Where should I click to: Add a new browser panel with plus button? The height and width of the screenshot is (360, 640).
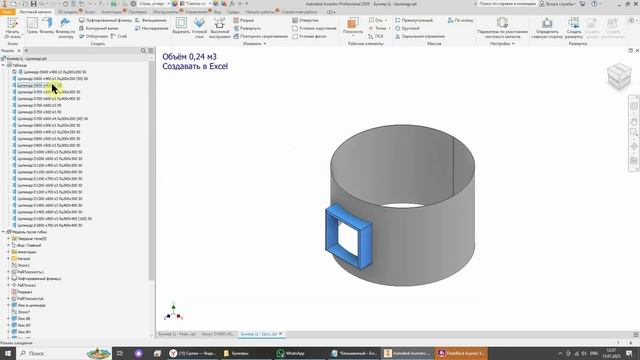[27, 51]
